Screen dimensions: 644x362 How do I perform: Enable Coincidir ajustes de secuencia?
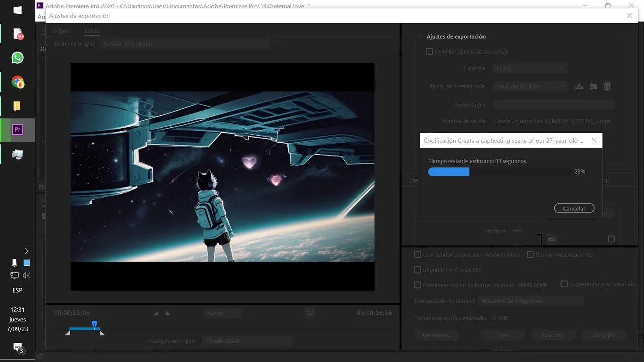(429, 51)
